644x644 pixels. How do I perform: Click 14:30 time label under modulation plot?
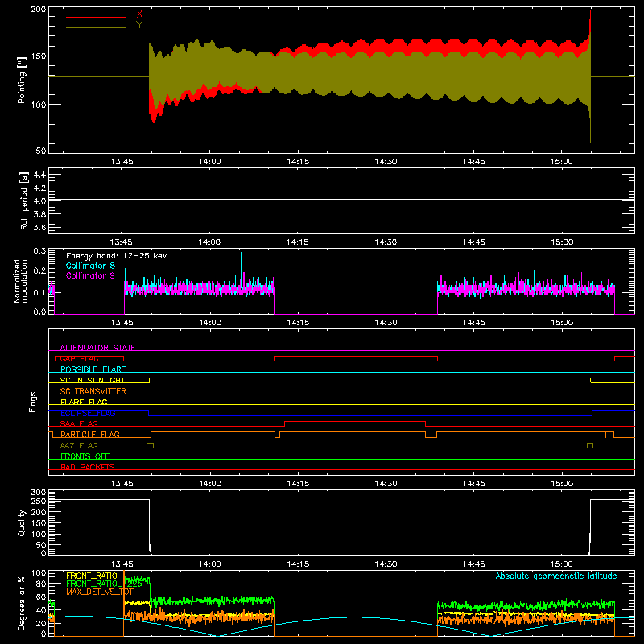coord(386,323)
